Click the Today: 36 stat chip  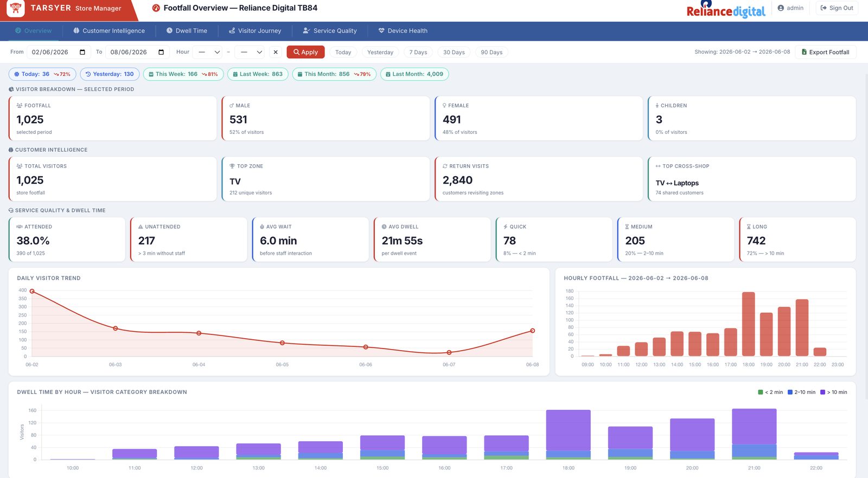tap(42, 74)
